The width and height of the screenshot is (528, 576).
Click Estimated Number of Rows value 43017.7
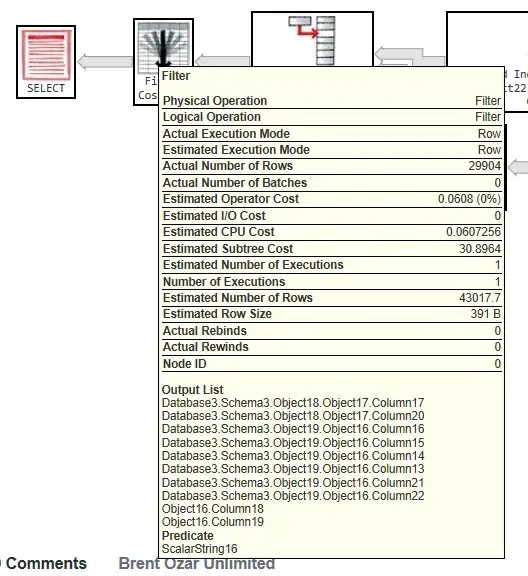(x=480, y=298)
